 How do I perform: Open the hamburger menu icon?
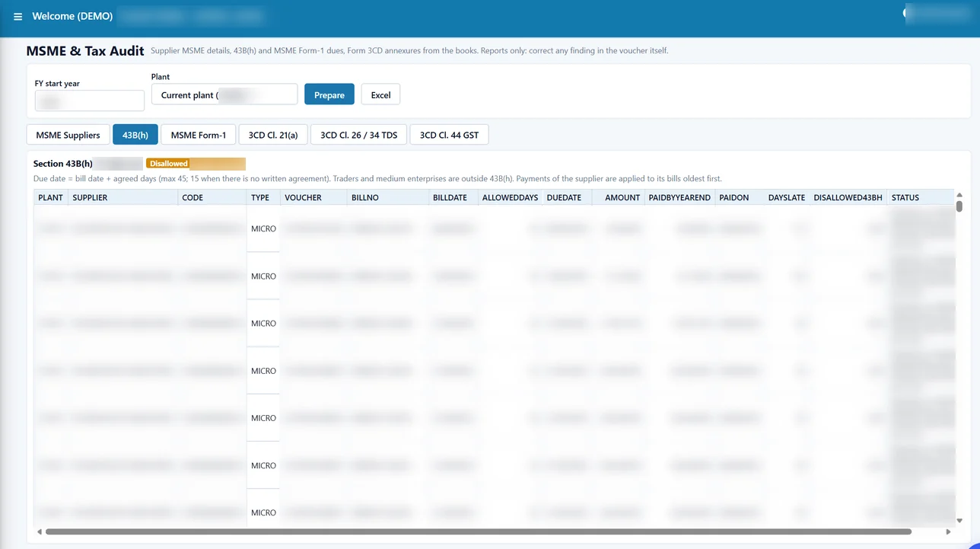click(18, 16)
